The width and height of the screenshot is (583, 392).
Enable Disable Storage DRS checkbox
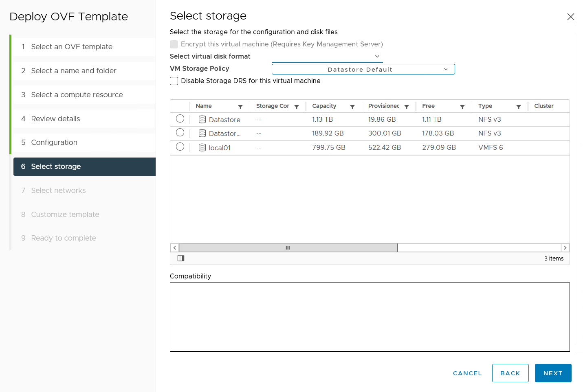tap(174, 81)
